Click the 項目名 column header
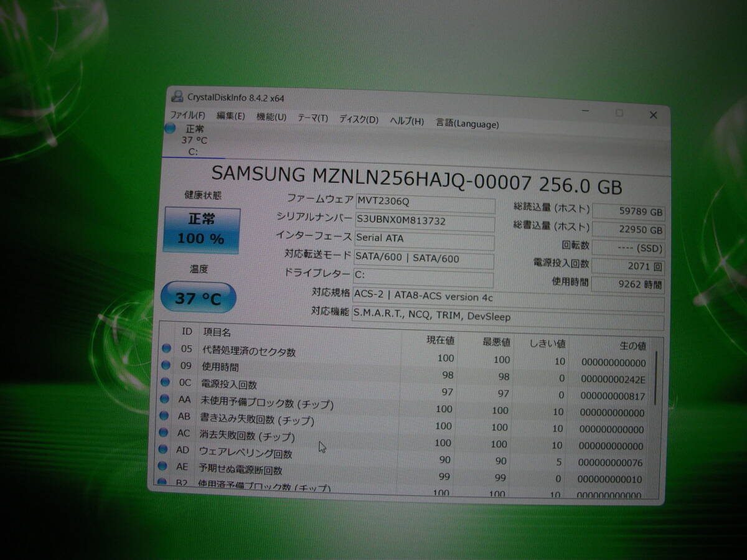The width and height of the screenshot is (747, 560). (x=216, y=332)
